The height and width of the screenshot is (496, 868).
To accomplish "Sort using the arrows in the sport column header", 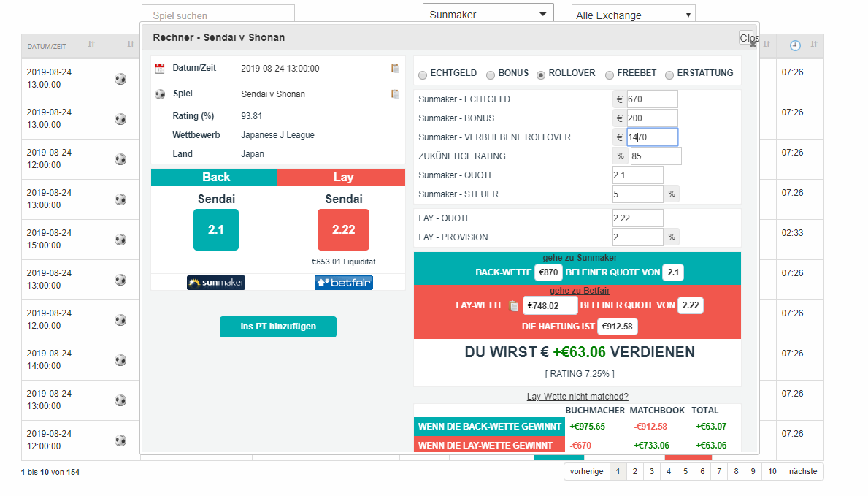I will [x=131, y=45].
